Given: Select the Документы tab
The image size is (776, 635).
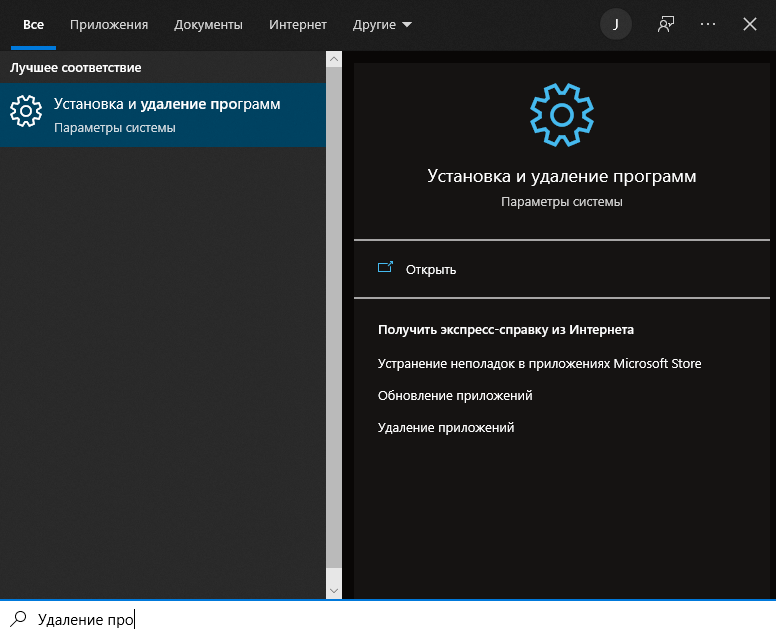Looking at the screenshot, I should coord(208,24).
